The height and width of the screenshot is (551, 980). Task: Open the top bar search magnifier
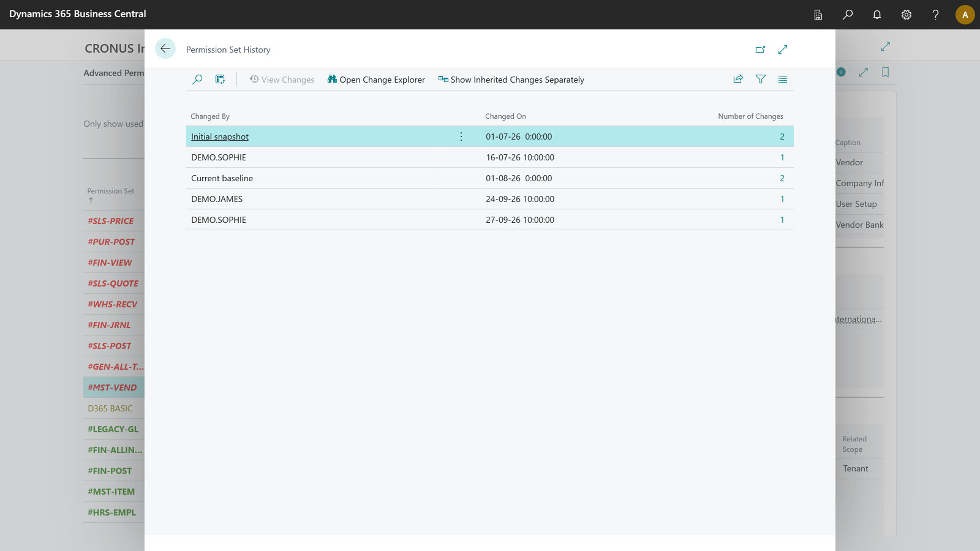tap(848, 15)
